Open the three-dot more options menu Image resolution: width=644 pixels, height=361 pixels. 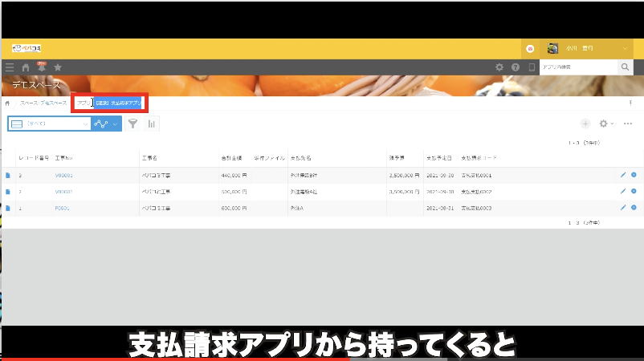pos(628,124)
